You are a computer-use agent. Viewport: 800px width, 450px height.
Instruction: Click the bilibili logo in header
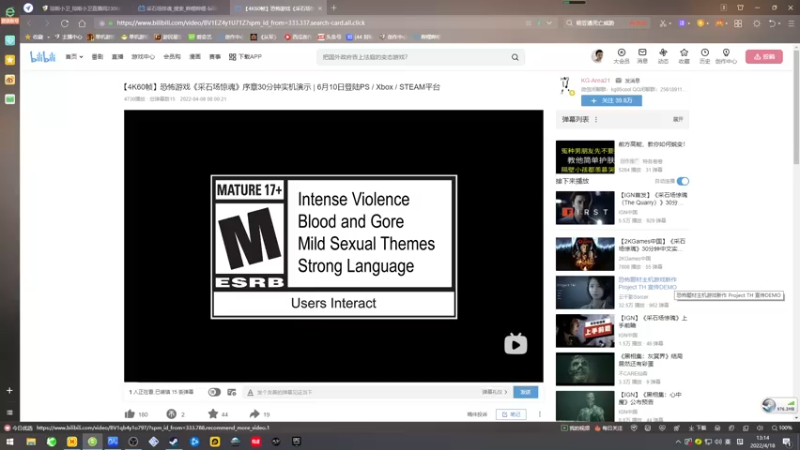coord(42,57)
